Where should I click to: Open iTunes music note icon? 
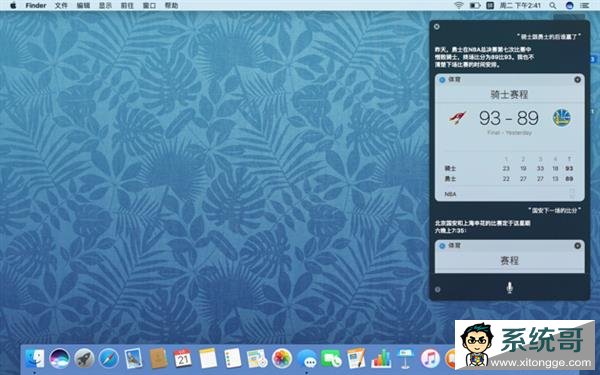pyautogui.click(x=430, y=359)
